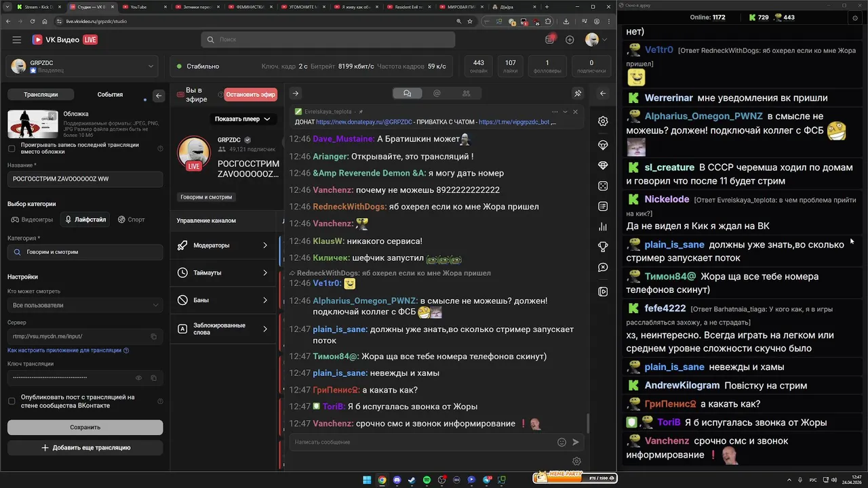
Task: Expand the Показать плеер dropdown
Action: 242,119
